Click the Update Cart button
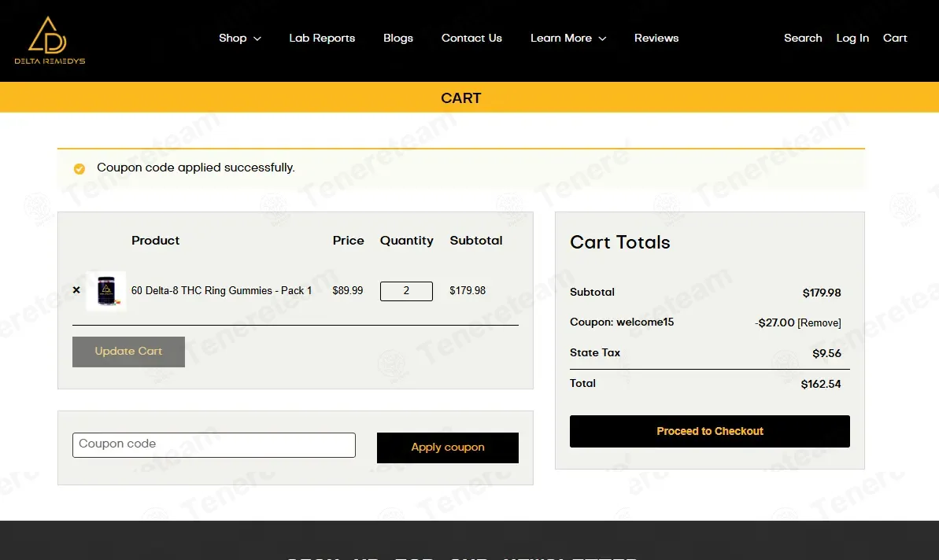 (128, 352)
